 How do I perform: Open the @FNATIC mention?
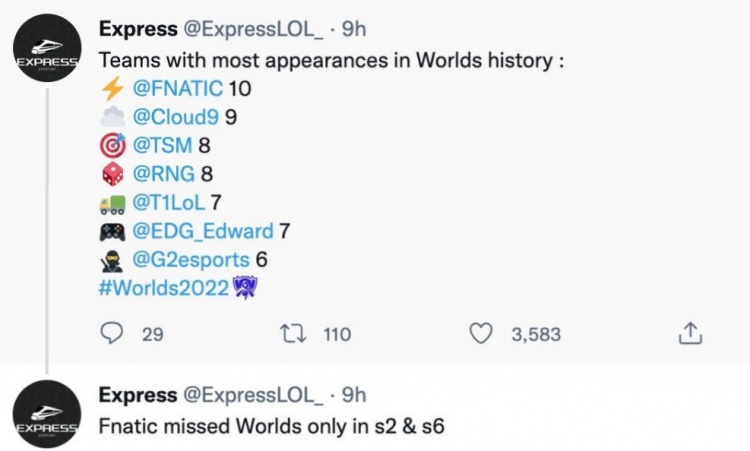click(x=177, y=88)
